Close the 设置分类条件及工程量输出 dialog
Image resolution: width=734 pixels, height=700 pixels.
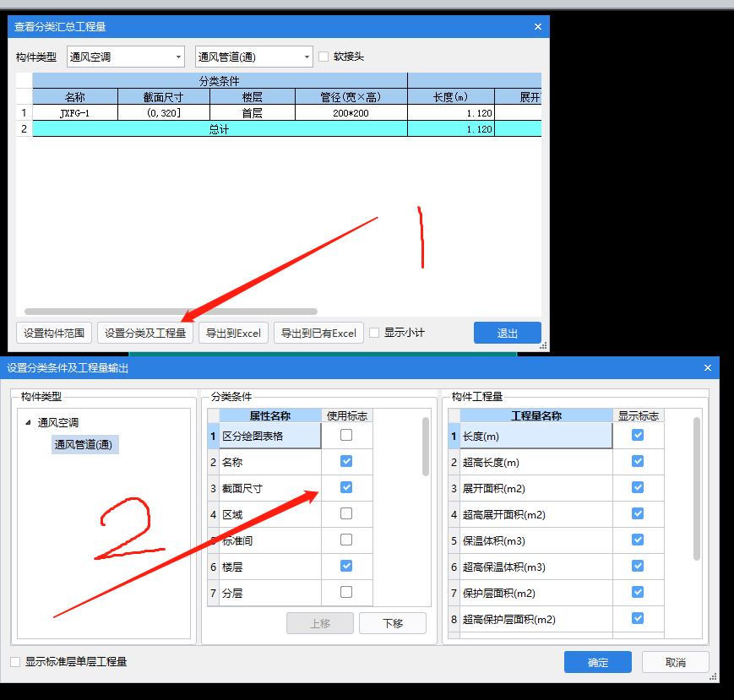click(x=708, y=368)
